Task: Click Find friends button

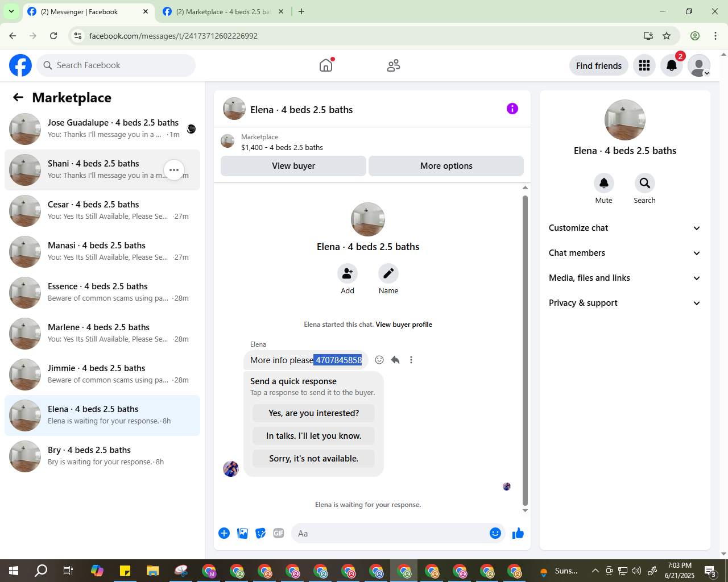Action: [x=599, y=65]
